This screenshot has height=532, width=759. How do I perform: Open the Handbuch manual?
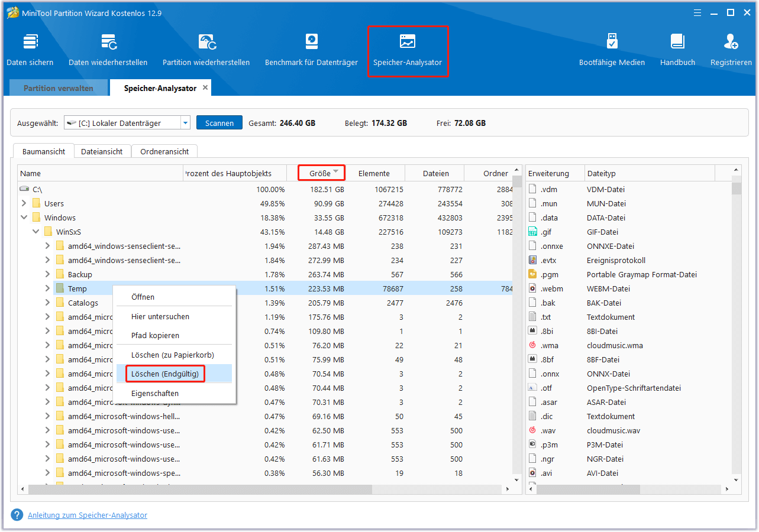[x=677, y=50]
